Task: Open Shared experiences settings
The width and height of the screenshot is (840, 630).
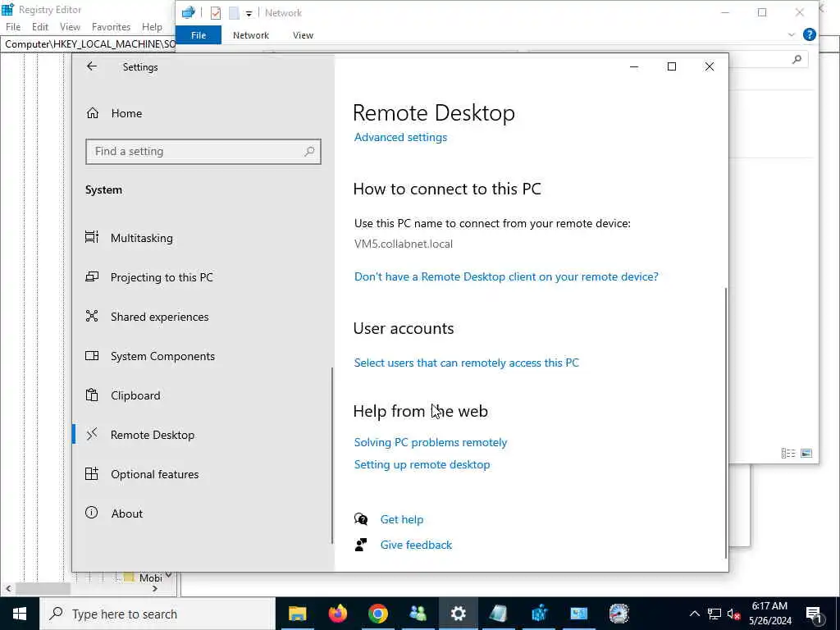Action: click(x=160, y=317)
